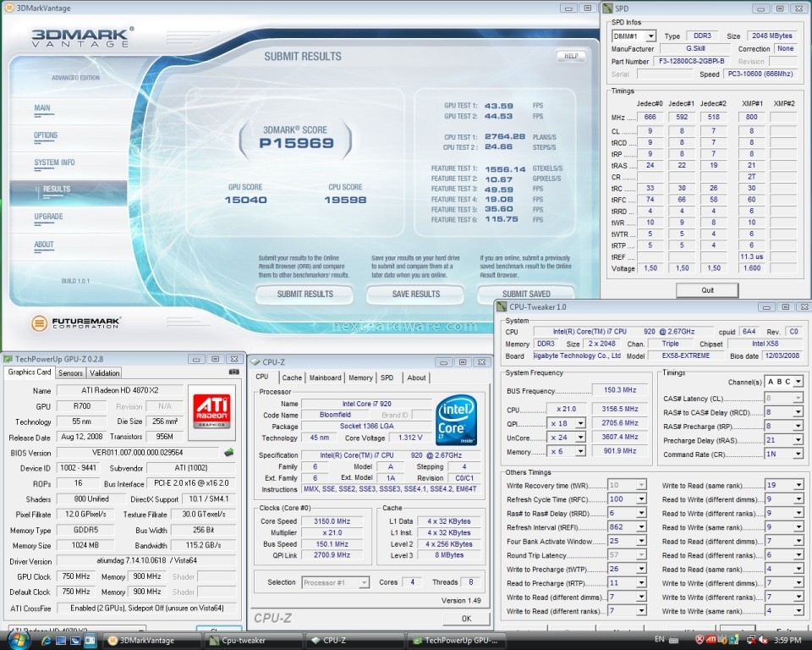Click the GPU-Z Name field 'ATI Radeon HD 4870 X2'
Image resolution: width=812 pixels, height=650 pixels.
click(120, 390)
